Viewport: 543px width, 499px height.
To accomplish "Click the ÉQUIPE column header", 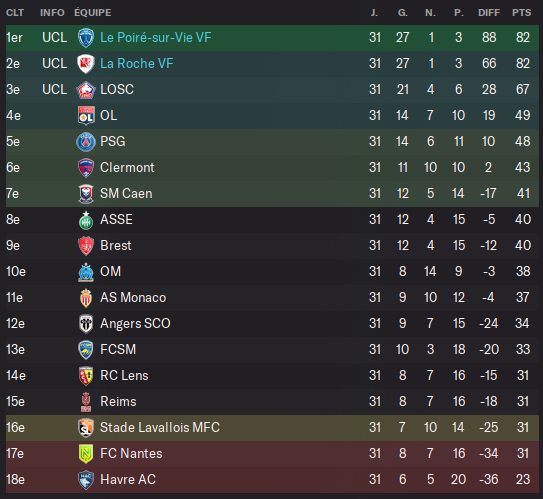I will 93,12.
